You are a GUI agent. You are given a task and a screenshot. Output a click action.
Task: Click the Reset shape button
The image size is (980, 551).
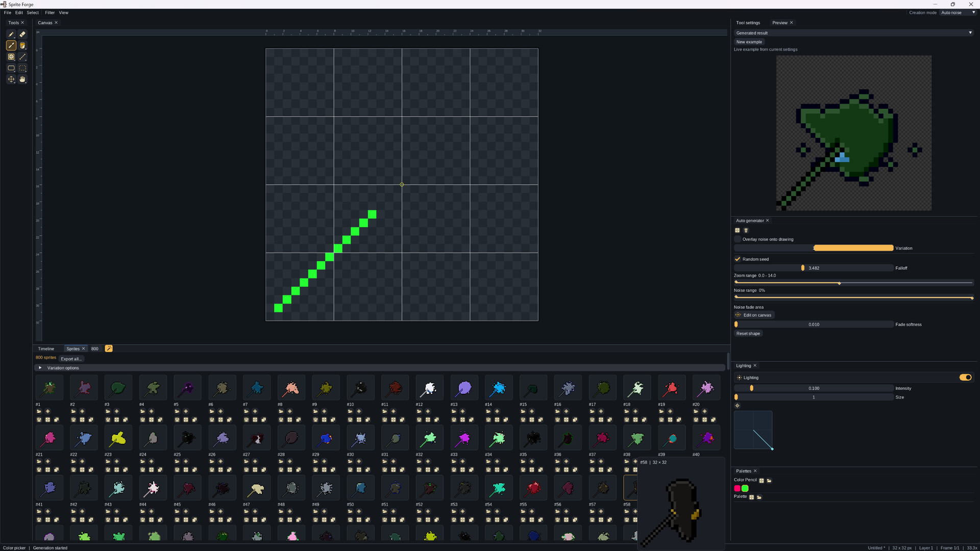[x=748, y=334]
